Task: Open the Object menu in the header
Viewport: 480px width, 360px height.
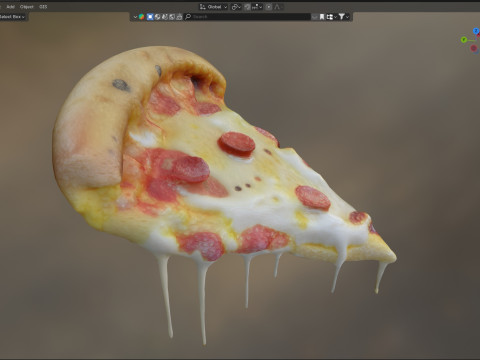Action: 26,7
